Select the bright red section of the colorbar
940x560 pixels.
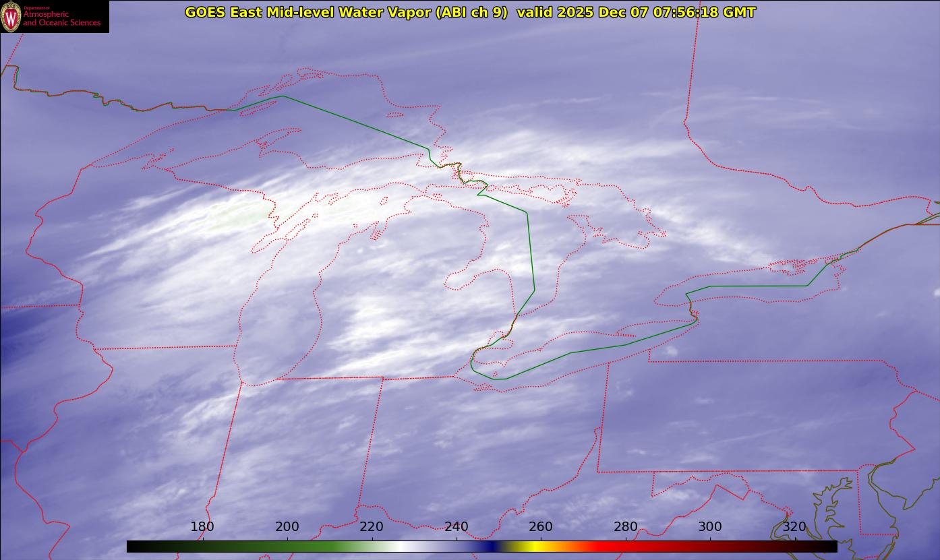607,546
